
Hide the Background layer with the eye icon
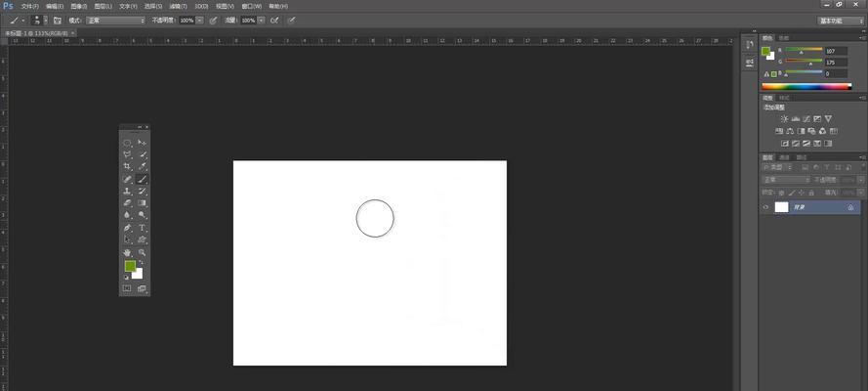coord(765,207)
